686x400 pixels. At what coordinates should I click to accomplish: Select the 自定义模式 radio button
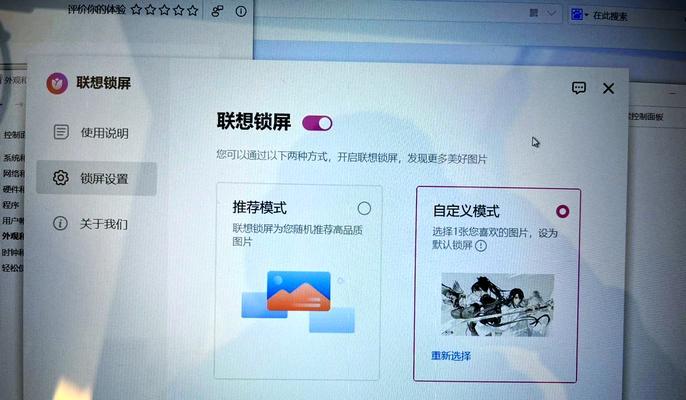pyautogui.click(x=562, y=212)
